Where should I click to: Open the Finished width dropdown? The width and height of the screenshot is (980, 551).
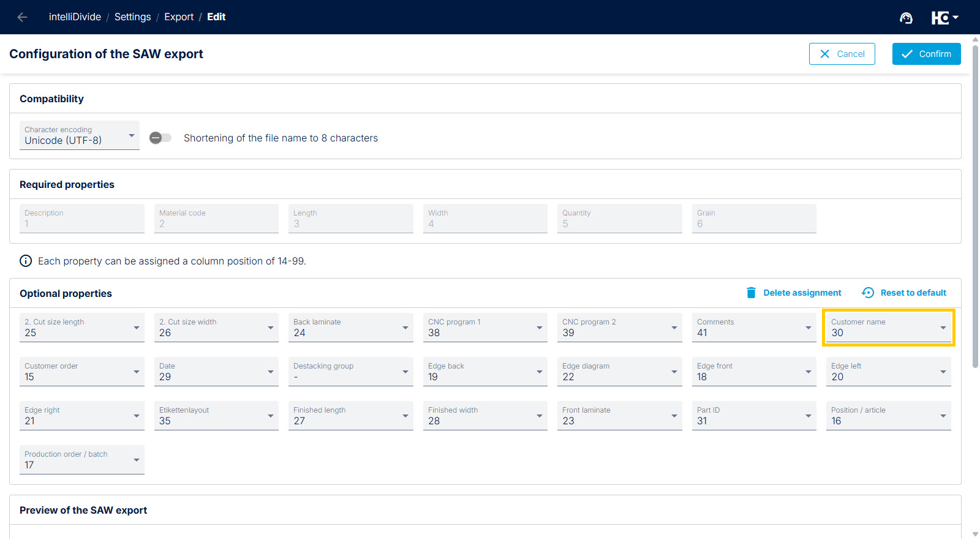click(485, 416)
